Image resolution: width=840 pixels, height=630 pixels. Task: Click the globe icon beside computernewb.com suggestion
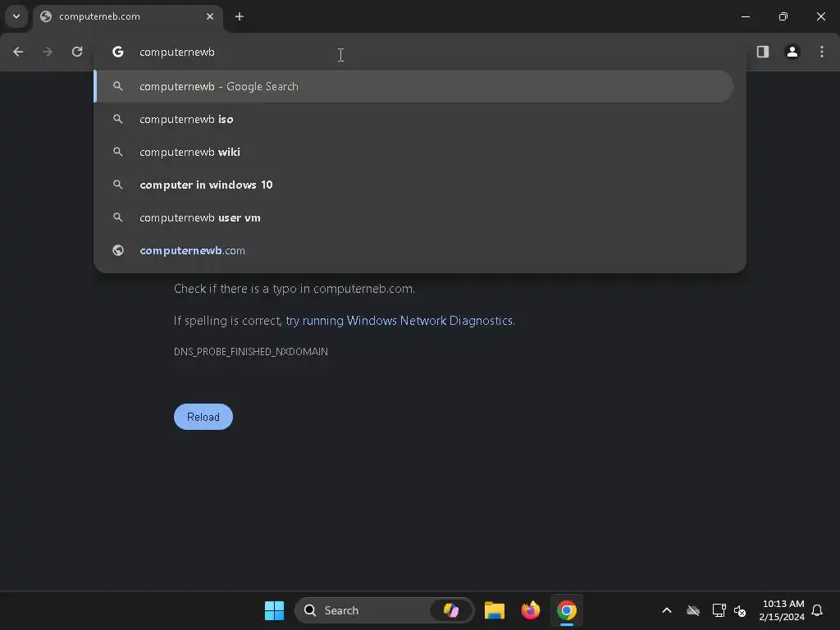[x=118, y=250]
